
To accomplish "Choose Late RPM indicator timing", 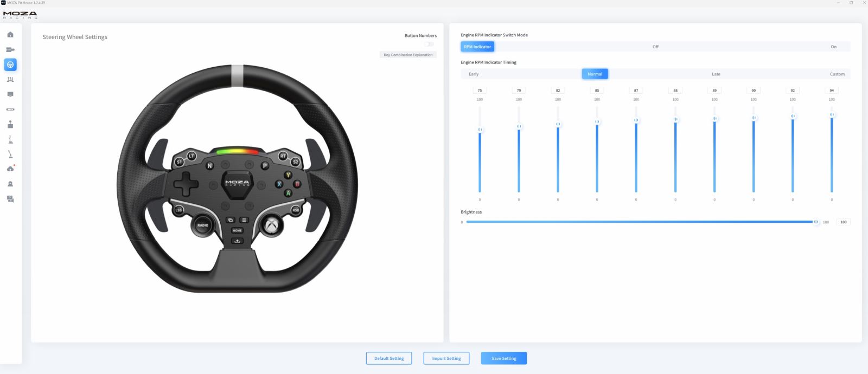I will tap(716, 74).
